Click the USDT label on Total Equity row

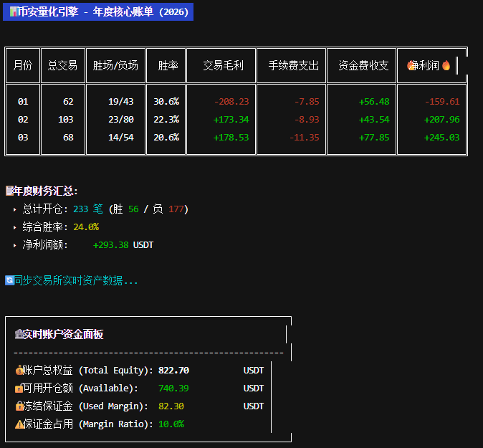pyautogui.click(x=254, y=370)
